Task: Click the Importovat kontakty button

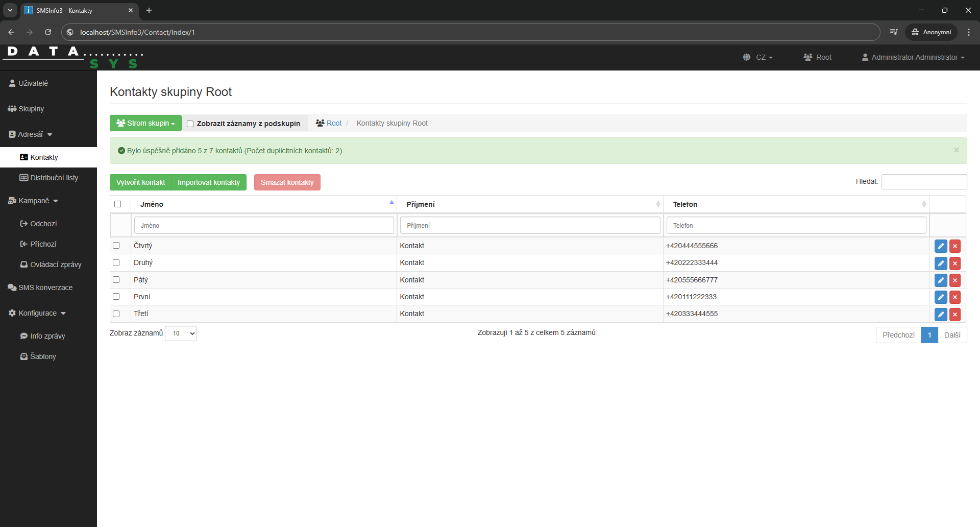Action: (208, 182)
